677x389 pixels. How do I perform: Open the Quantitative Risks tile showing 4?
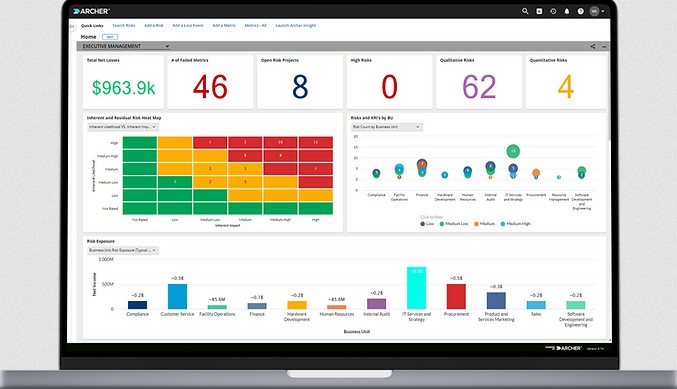click(566, 82)
